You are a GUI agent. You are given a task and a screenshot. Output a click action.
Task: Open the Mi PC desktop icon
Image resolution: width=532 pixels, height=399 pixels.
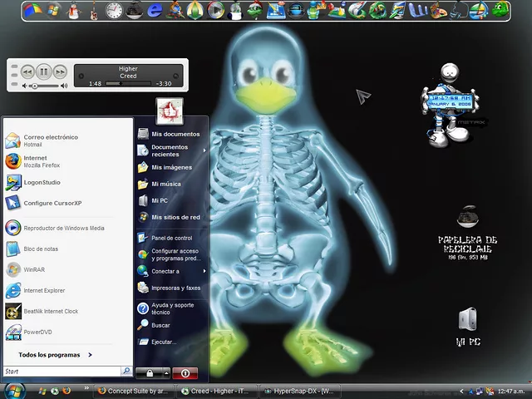(x=467, y=320)
